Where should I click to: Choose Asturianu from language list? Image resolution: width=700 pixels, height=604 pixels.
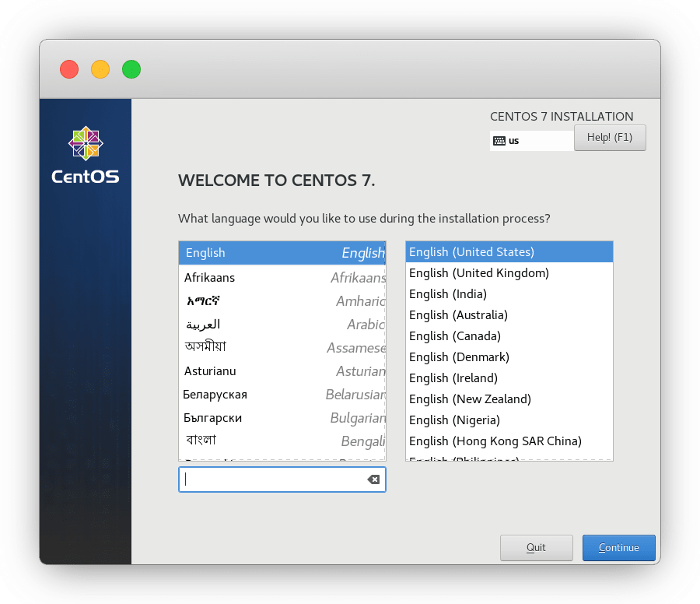[x=282, y=371]
